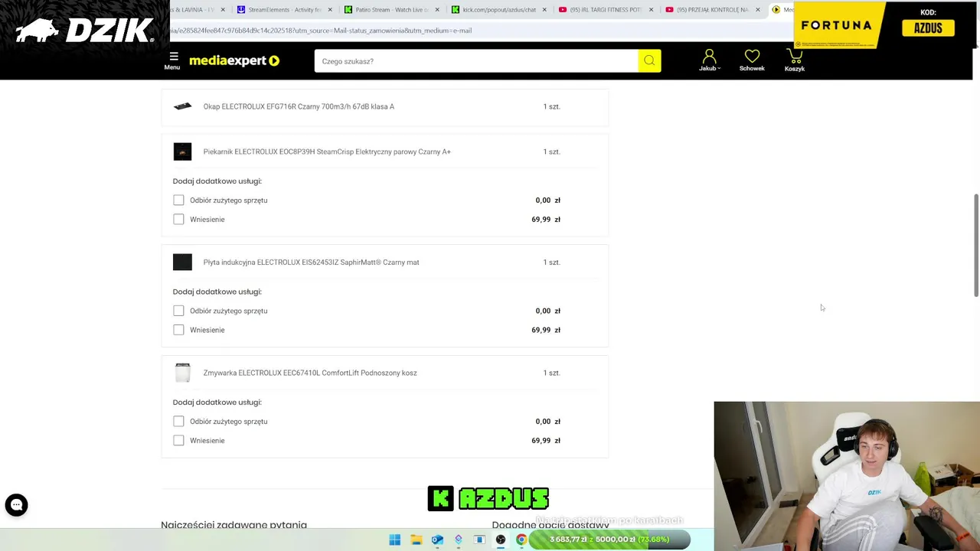Image resolution: width=980 pixels, height=551 pixels.
Task: Open Chrome from taskbar
Action: [521, 540]
